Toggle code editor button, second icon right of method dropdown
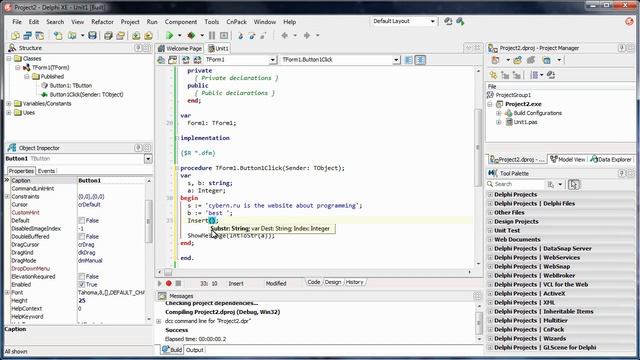The height and width of the screenshot is (360, 640). (420, 60)
